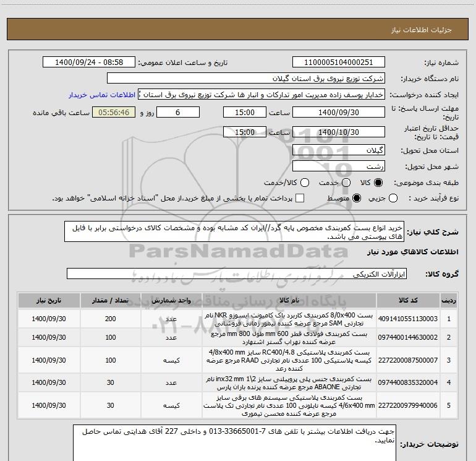Click the تعداد / مقدار column header
Screen dimensions: 476x461
click(x=111, y=301)
